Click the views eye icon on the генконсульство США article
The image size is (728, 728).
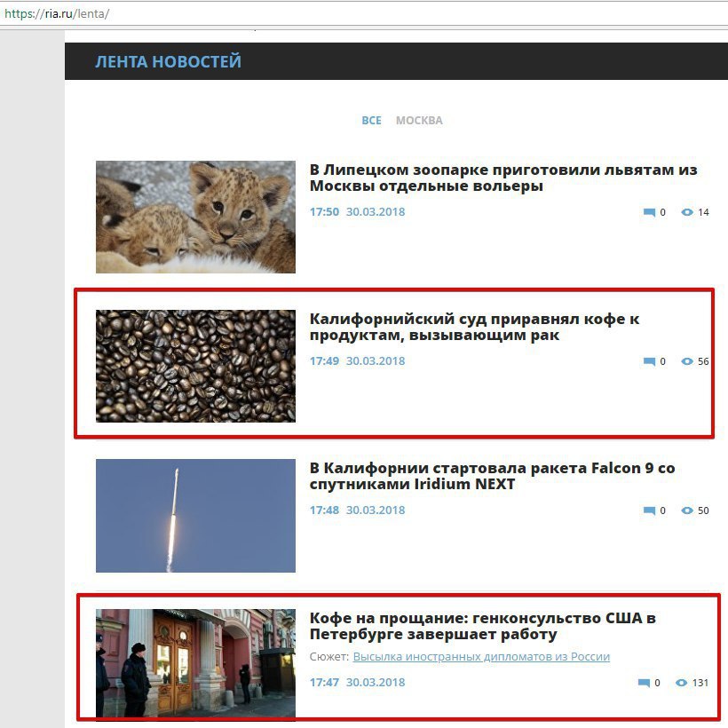click(681, 683)
